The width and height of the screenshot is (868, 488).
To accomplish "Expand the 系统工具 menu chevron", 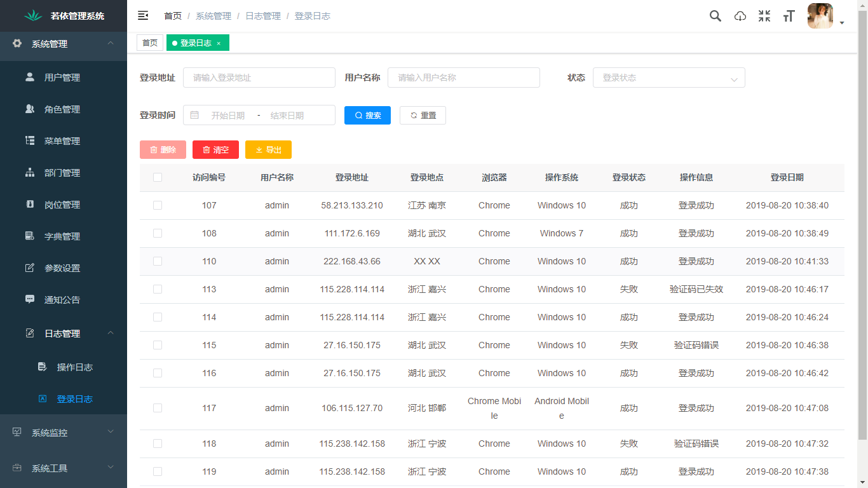I will coord(111,468).
